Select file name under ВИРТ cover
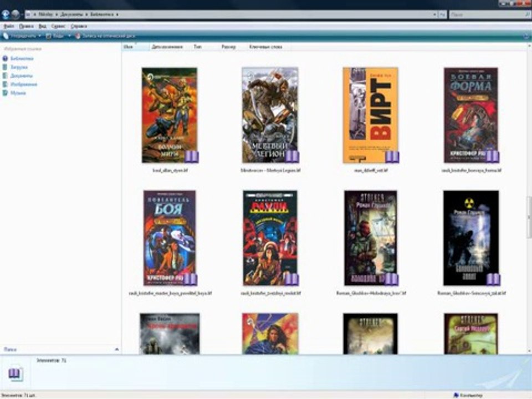Image resolution: width=532 pixels, height=399 pixels. [371, 170]
